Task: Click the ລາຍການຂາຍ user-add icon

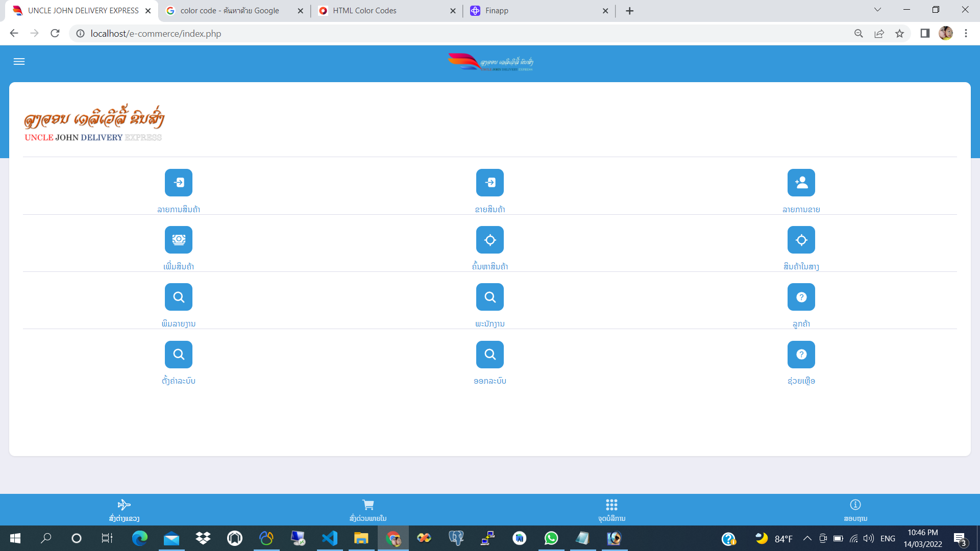Action: click(801, 183)
